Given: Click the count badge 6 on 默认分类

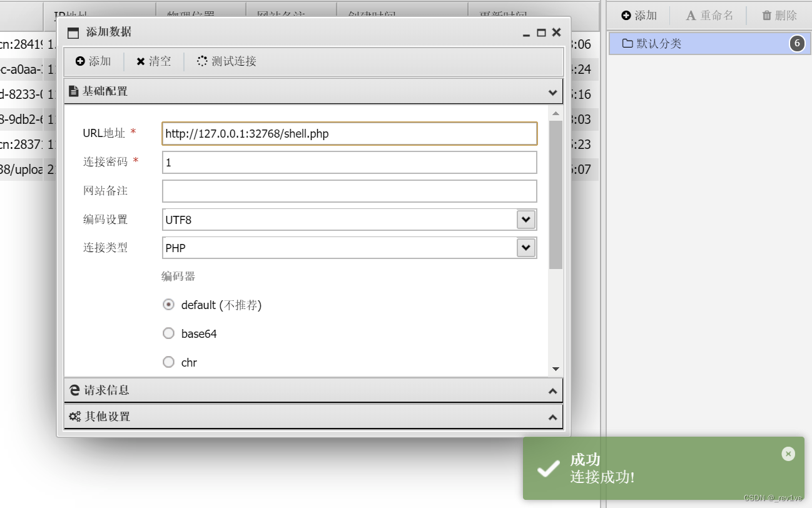Looking at the screenshot, I should click(796, 44).
